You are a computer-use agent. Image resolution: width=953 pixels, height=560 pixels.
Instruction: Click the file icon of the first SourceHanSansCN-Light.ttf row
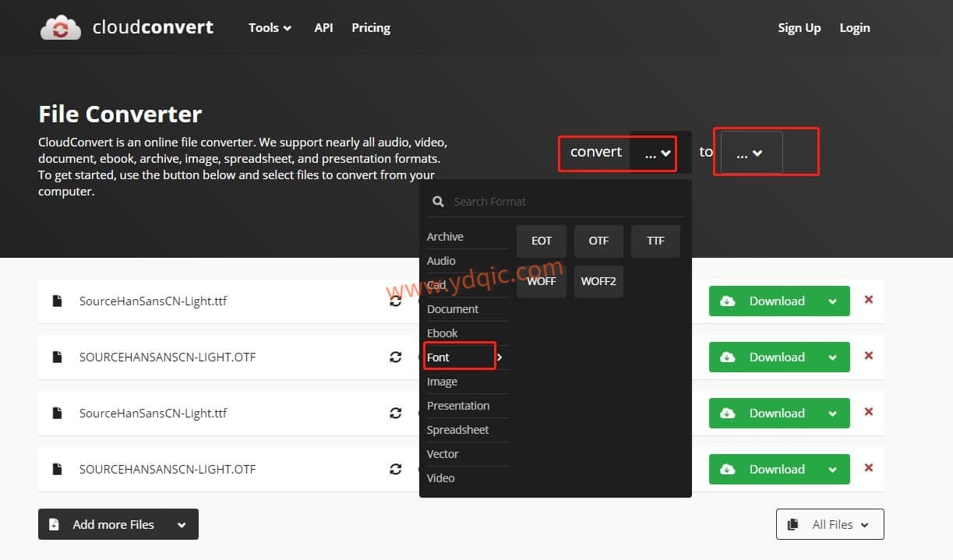click(57, 301)
